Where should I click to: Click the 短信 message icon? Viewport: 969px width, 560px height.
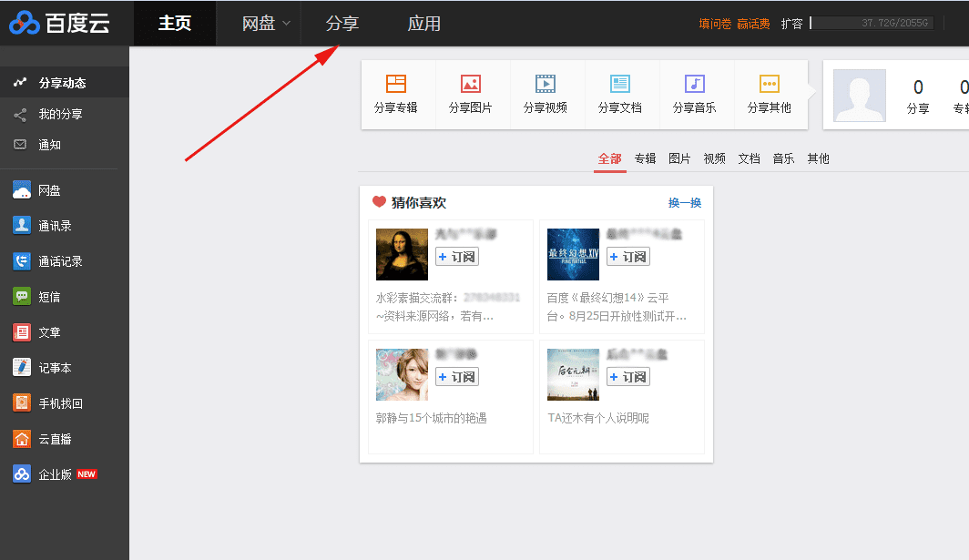(x=22, y=297)
